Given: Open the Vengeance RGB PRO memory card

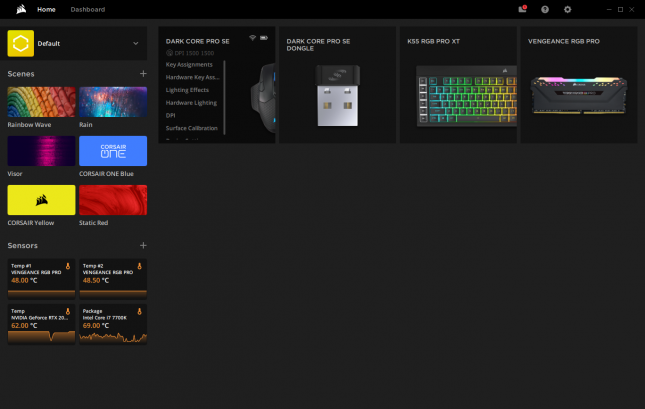Looking at the screenshot, I should click(x=579, y=85).
